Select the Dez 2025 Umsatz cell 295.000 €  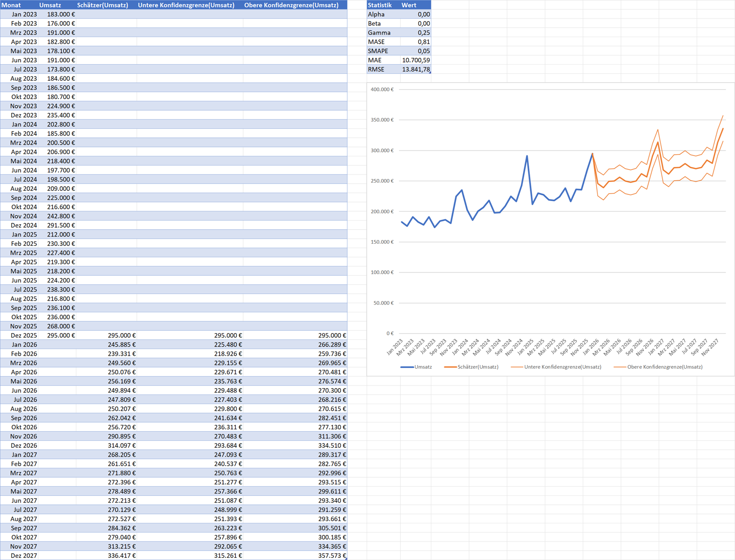click(57, 335)
